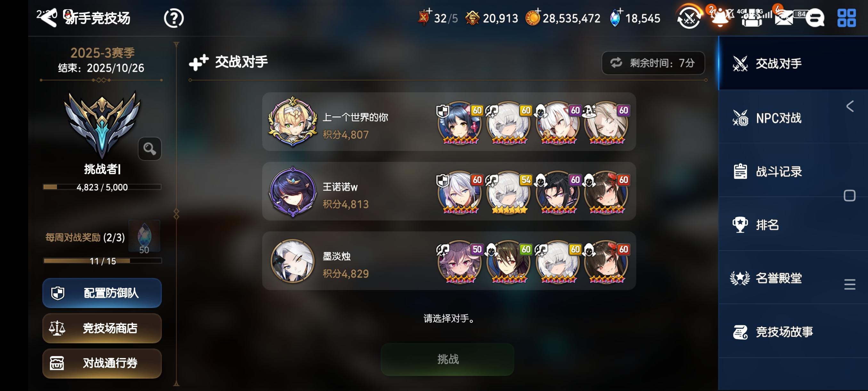Screen dimensions: 868x391
Task: Click the notification bell icon
Action: coord(720,18)
